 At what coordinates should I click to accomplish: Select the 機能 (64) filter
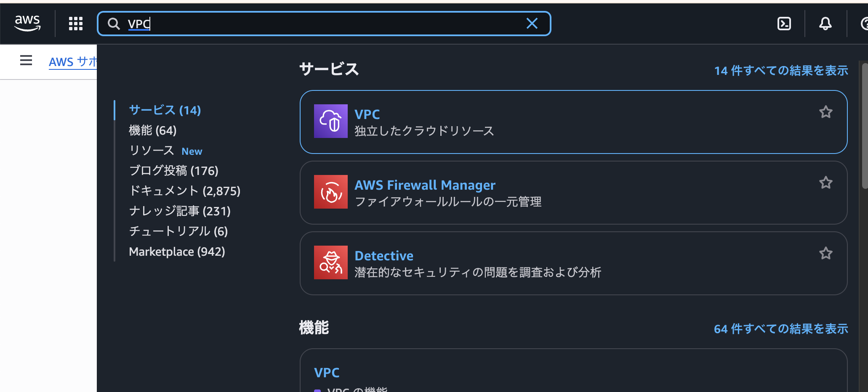point(153,130)
